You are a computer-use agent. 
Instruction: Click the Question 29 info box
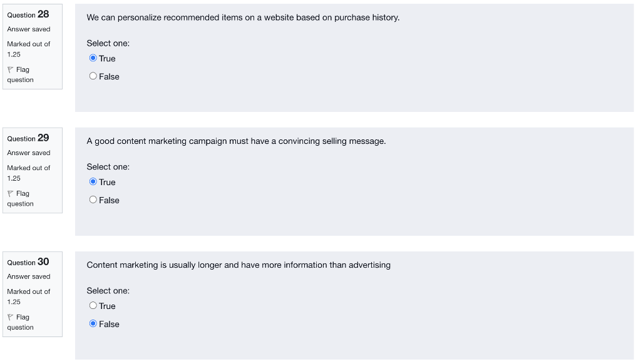tap(32, 170)
